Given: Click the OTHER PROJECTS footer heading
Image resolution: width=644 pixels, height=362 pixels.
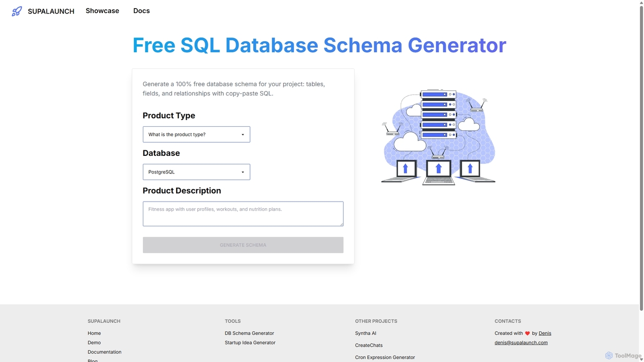Looking at the screenshot, I should tap(376, 321).
